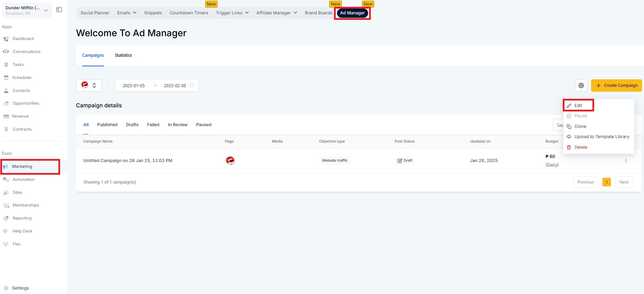Go to Tasks in sidebar
The height and width of the screenshot is (294, 644).
[x=18, y=65]
